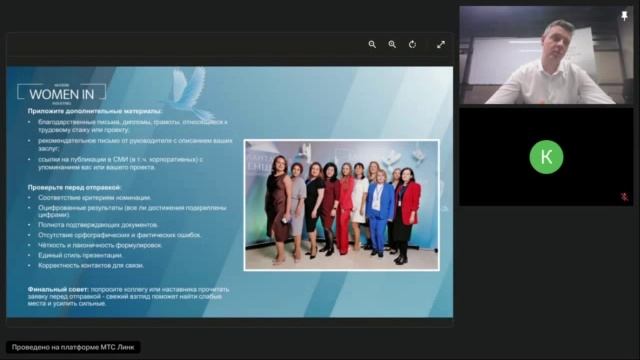Click the leftmost magnifier zoom icon above slide
640x360 pixels.
pos(372,44)
